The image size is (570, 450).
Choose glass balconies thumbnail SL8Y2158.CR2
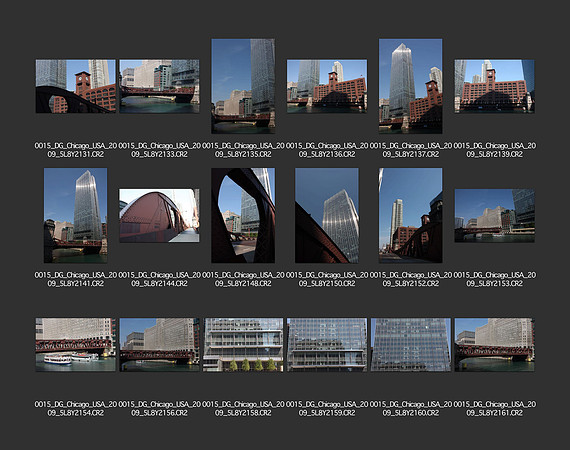[x=243, y=345]
